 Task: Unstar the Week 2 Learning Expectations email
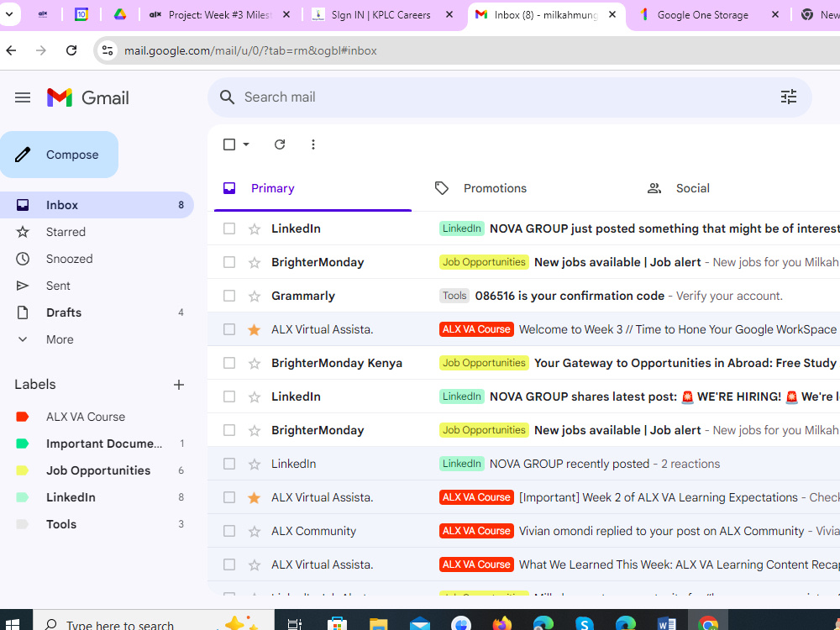click(255, 497)
